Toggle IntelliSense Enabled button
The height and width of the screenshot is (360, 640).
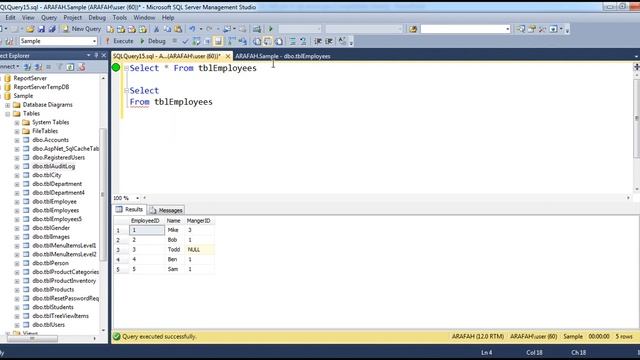pos(218,41)
